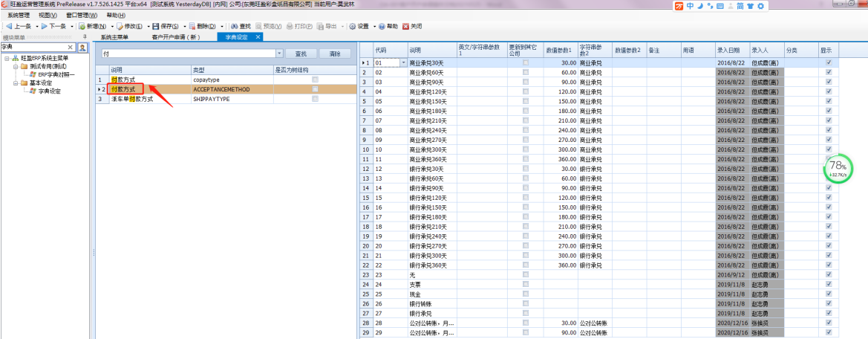
Task: Open dropdown arrow next to 保存(S)
Action: [x=184, y=26]
